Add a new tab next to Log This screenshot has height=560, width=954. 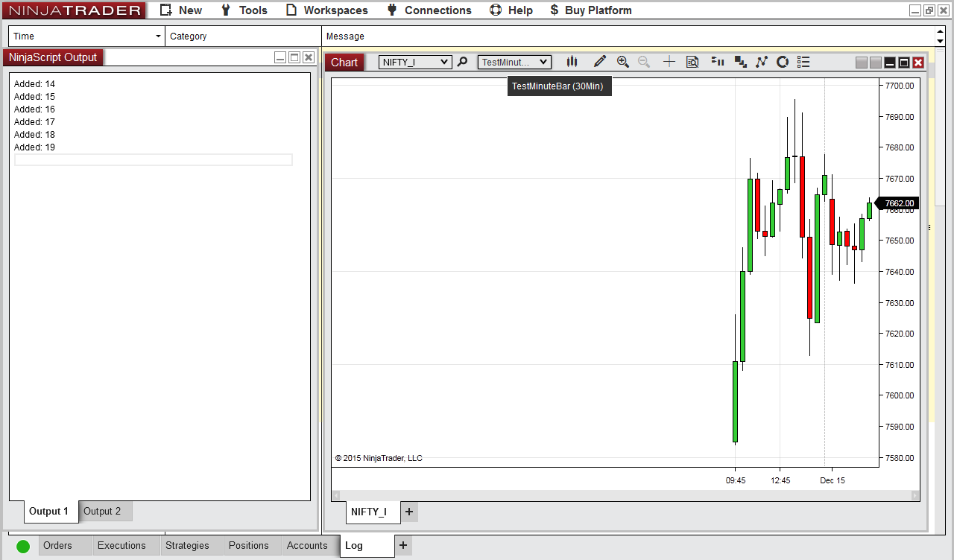click(x=403, y=546)
